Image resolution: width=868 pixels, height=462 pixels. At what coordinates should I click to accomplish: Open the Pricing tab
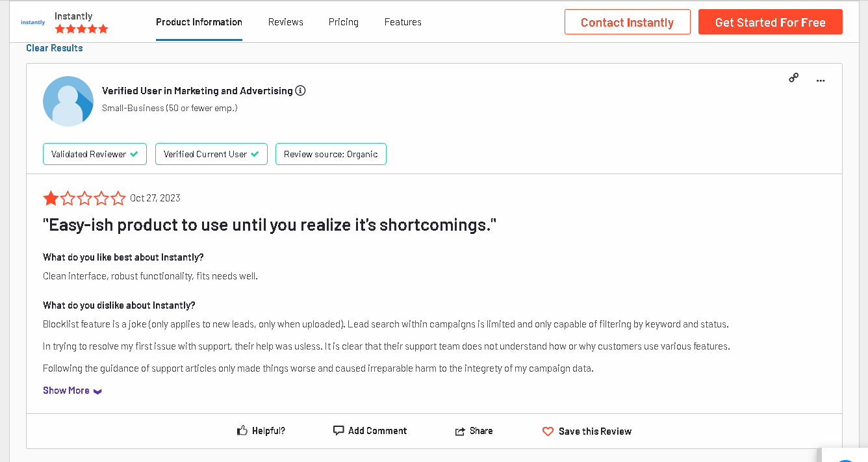point(343,21)
